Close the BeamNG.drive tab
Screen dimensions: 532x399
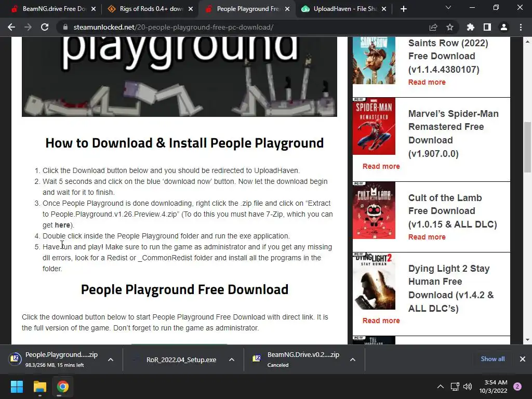tap(94, 9)
